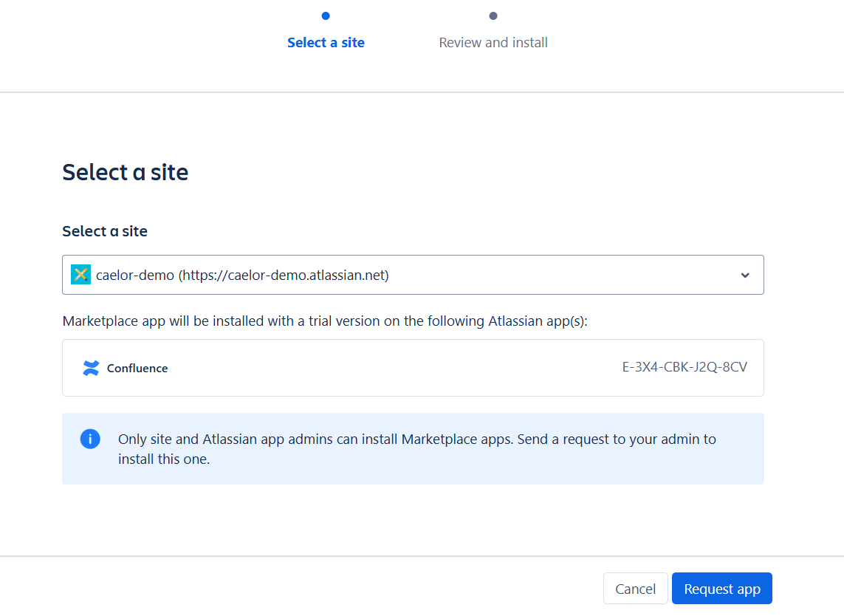Click the grey Review and install step dot
844x616 pixels.
click(x=493, y=16)
